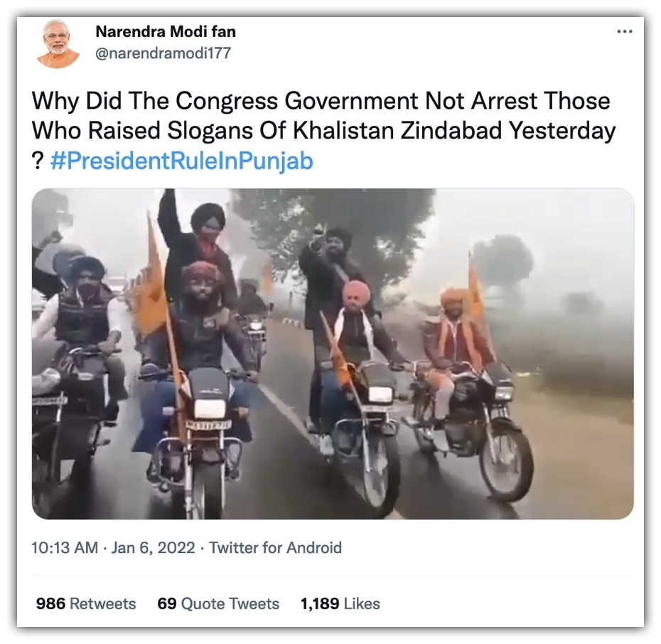Open the Twitter for Android source link

pyautogui.click(x=275, y=547)
